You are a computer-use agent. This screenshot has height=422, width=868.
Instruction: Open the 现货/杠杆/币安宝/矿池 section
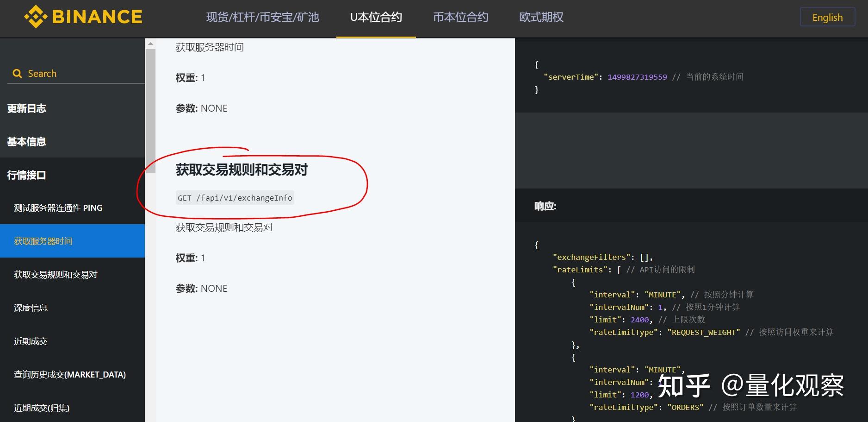click(262, 18)
